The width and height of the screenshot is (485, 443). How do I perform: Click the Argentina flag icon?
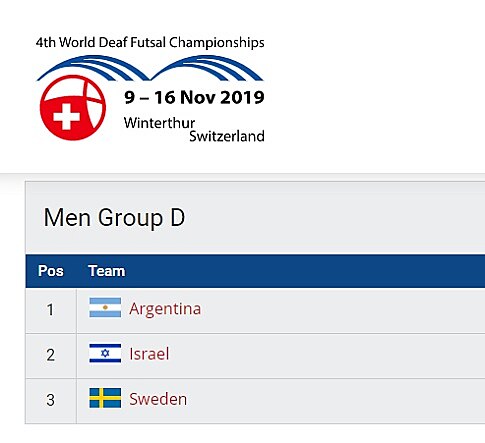coord(105,308)
